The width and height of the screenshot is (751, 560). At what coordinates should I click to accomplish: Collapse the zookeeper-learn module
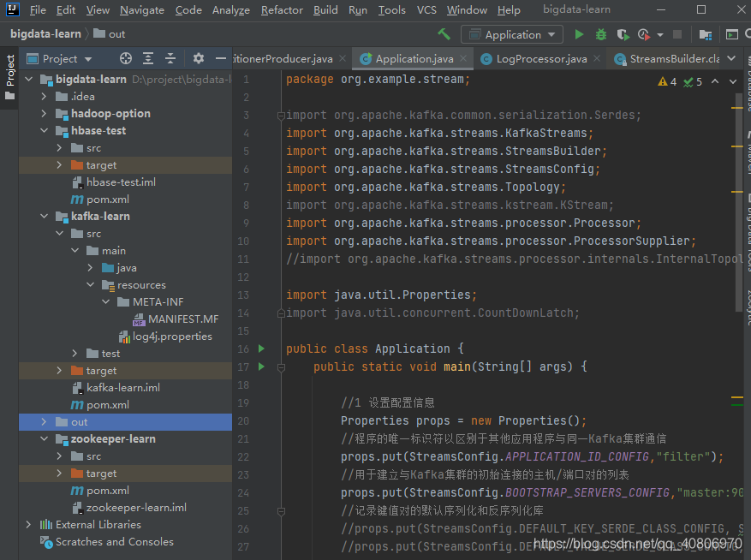tap(44, 438)
